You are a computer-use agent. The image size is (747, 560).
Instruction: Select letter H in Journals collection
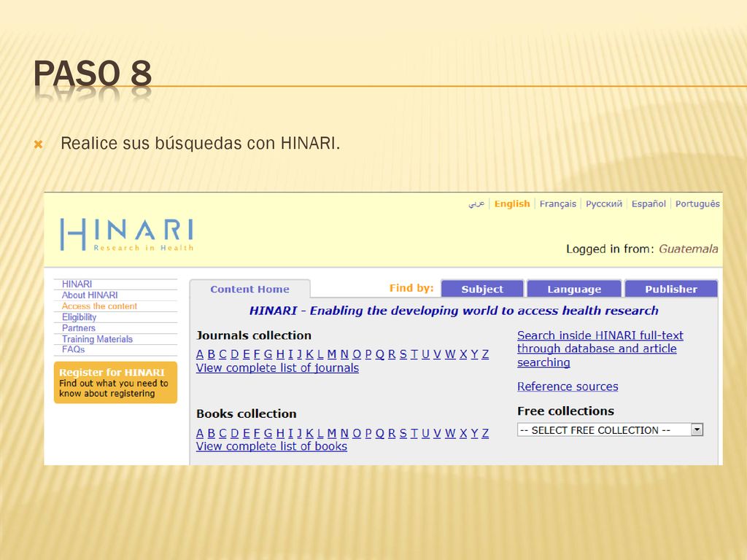pos(280,354)
